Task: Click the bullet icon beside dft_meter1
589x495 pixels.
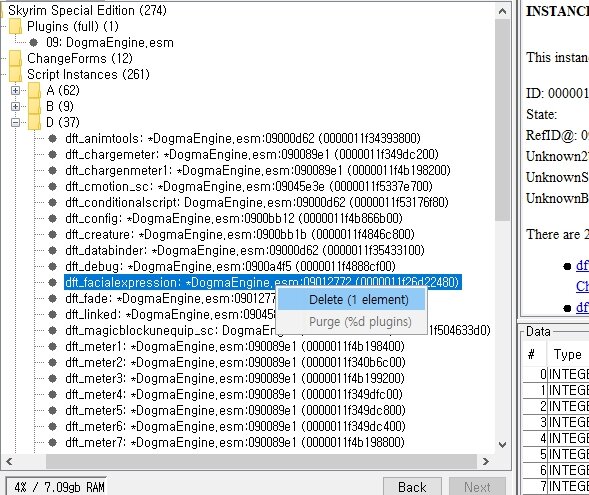Action: tap(53, 346)
